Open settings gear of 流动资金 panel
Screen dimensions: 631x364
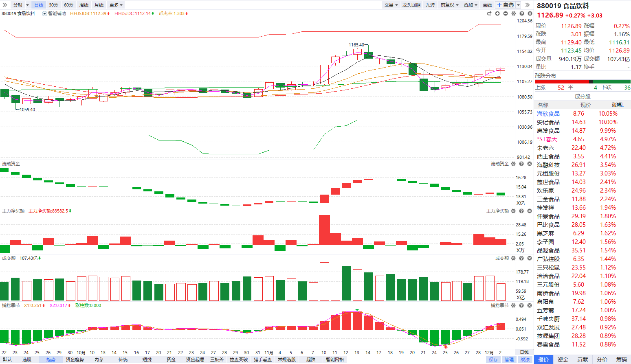[x=513, y=164]
